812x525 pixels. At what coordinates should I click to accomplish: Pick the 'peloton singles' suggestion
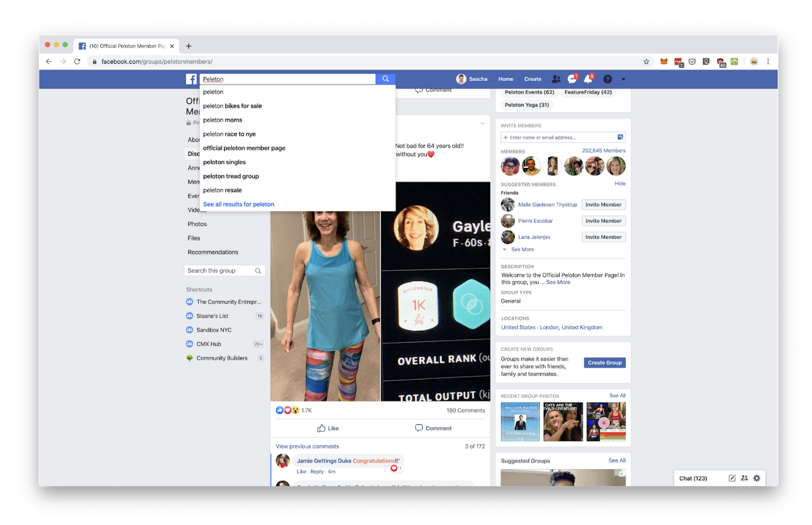click(298, 162)
